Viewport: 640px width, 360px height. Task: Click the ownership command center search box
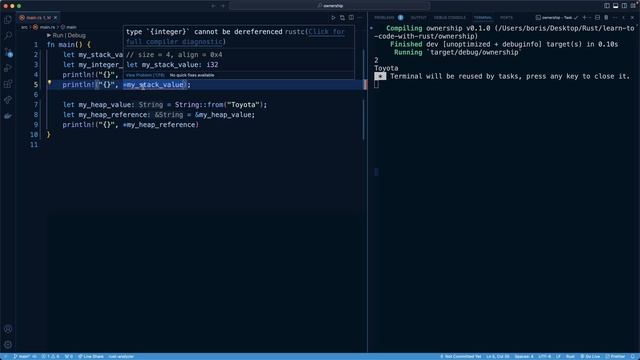click(x=329, y=6)
